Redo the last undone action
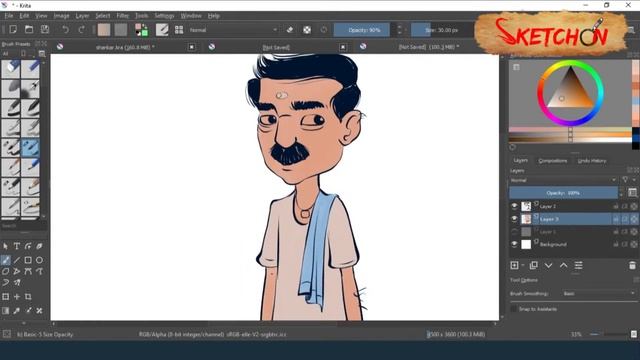 pyautogui.click(x=81, y=29)
